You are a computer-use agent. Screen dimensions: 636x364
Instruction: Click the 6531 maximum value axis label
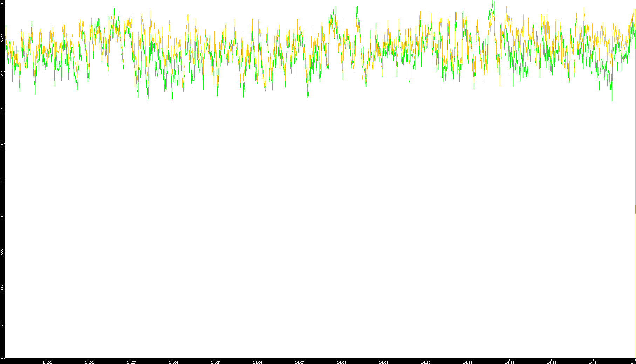2,5
